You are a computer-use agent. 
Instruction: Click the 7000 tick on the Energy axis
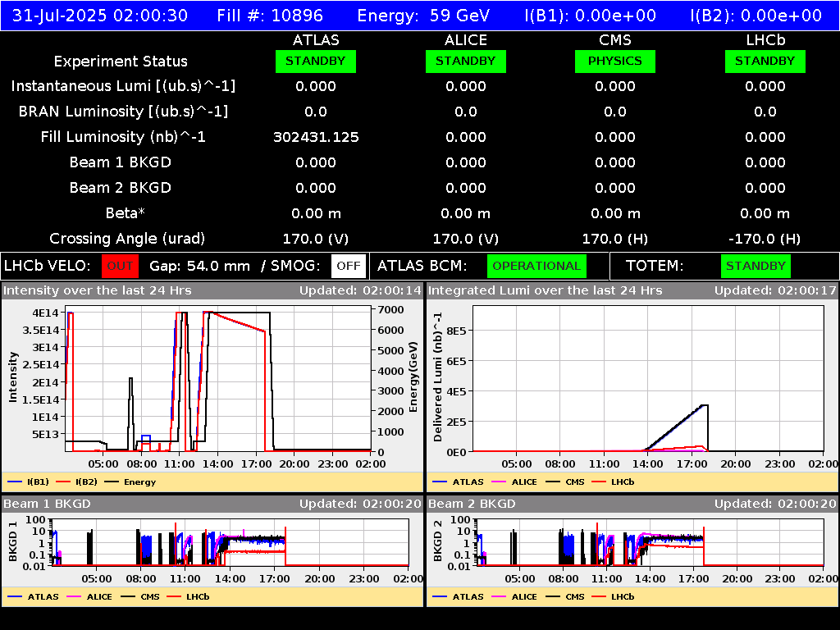click(390, 309)
